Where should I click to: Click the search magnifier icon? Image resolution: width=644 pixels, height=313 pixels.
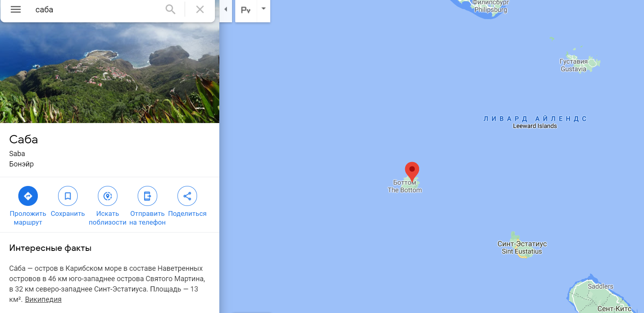tap(170, 10)
